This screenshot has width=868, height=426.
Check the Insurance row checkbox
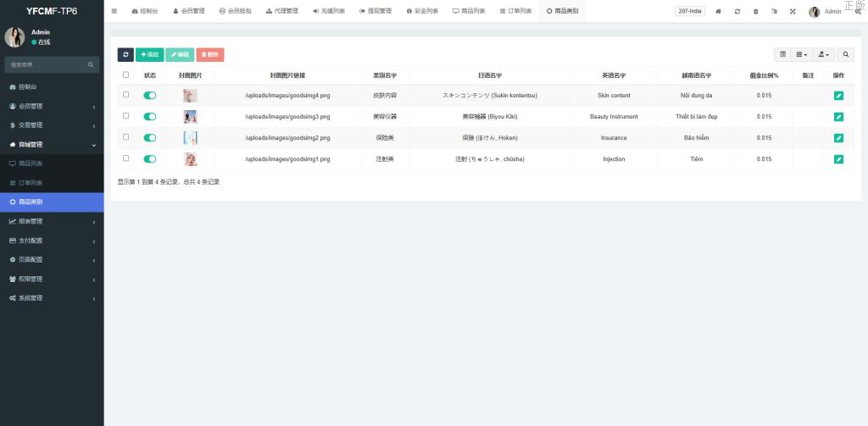pos(125,136)
